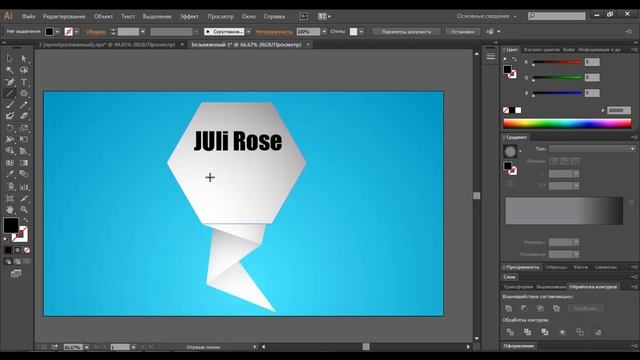
Task: Open the opacity 100% dropdown
Action: coord(324,31)
